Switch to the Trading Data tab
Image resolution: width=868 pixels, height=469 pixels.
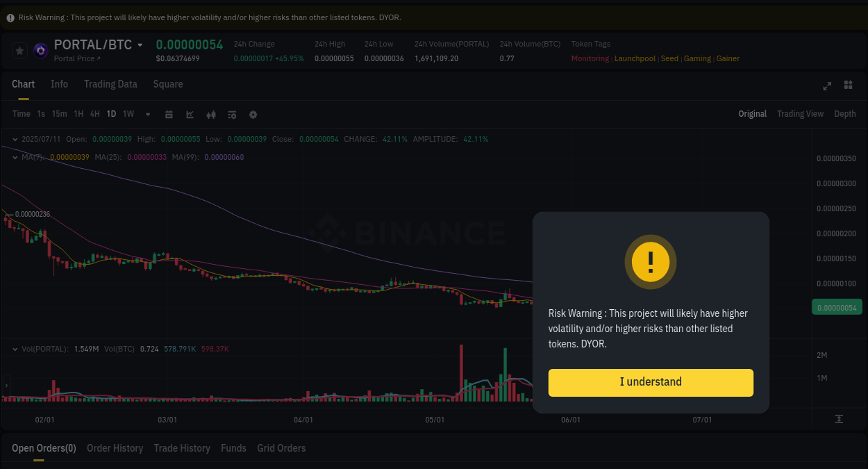point(110,83)
